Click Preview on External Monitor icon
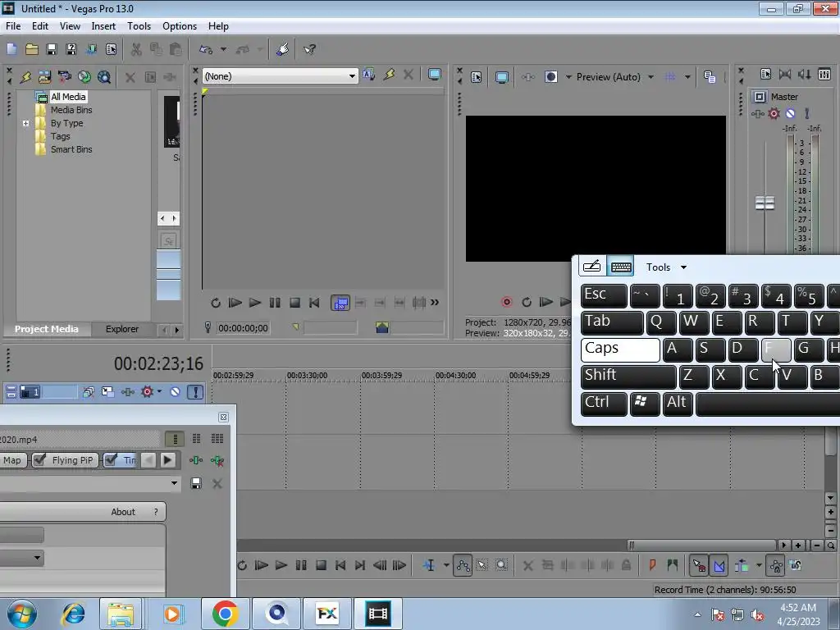840x630 pixels. [x=502, y=77]
